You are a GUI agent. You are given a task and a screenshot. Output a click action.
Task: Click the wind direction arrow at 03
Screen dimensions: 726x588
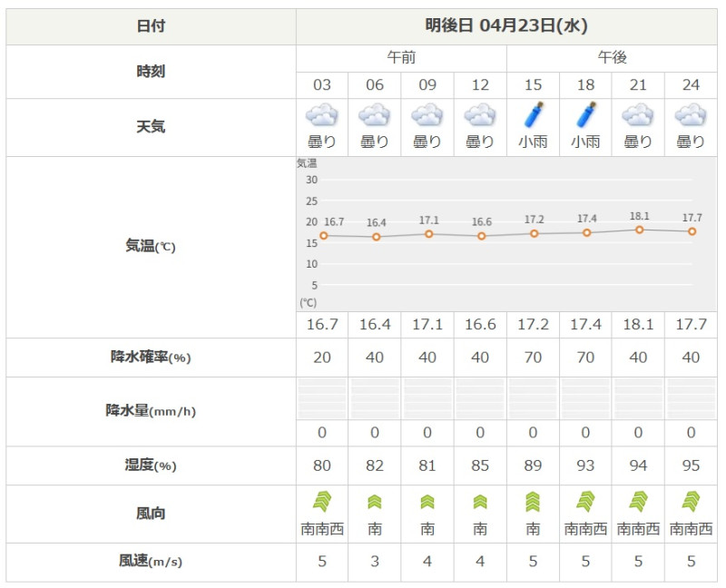322,502
